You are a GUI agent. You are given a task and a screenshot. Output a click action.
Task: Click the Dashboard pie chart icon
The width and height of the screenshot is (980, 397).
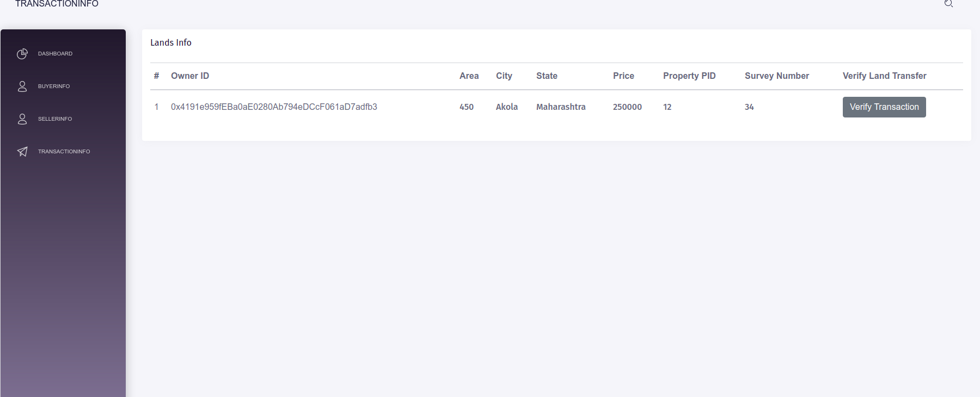point(22,54)
